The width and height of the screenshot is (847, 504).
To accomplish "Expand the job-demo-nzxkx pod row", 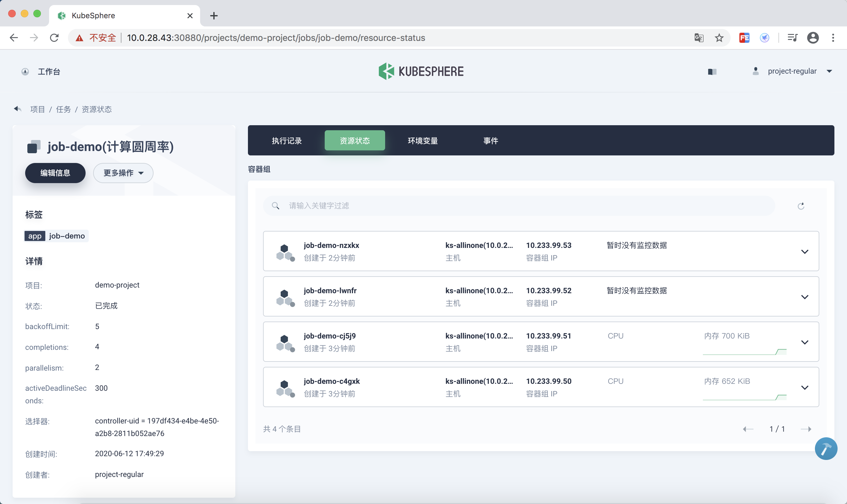I will (x=805, y=252).
